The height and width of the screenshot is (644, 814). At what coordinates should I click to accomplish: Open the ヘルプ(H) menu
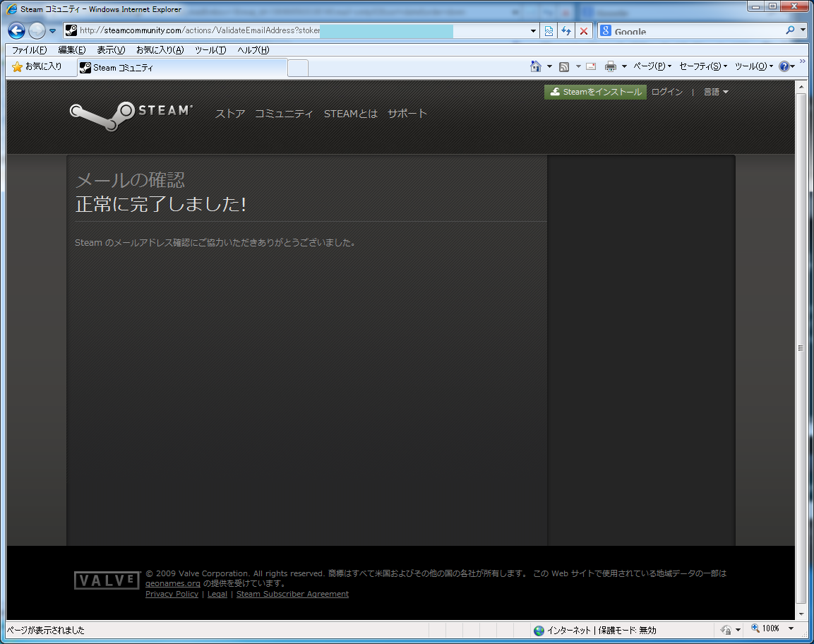coord(253,50)
